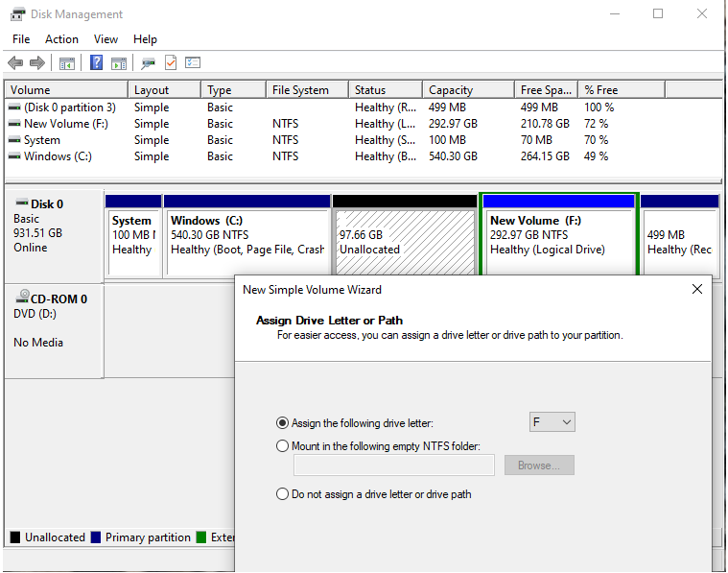Click the No Media text
Screen dimensions: 728x573
pyautogui.click(x=38, y=343)
